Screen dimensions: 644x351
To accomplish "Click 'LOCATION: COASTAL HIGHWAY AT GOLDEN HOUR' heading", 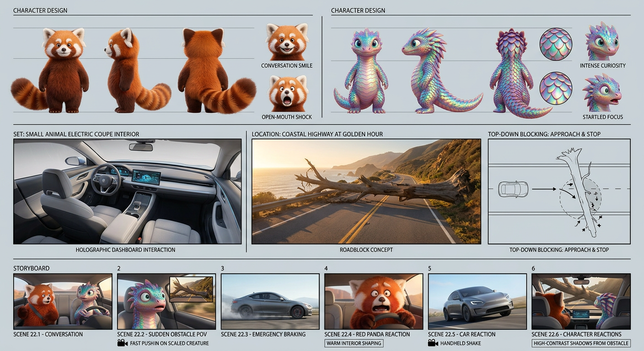I will pyautogui.click(x=317, y=134).
